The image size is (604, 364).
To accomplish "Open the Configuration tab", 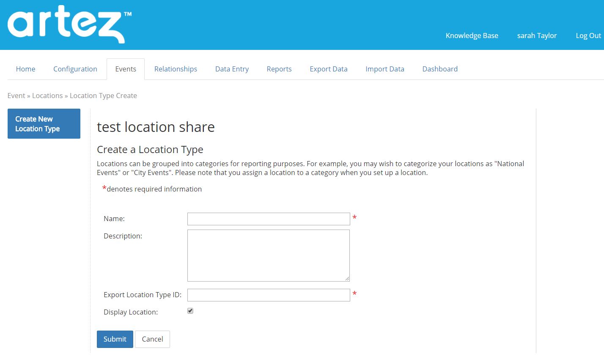I will pyautogui.click(x=75, y=69).
